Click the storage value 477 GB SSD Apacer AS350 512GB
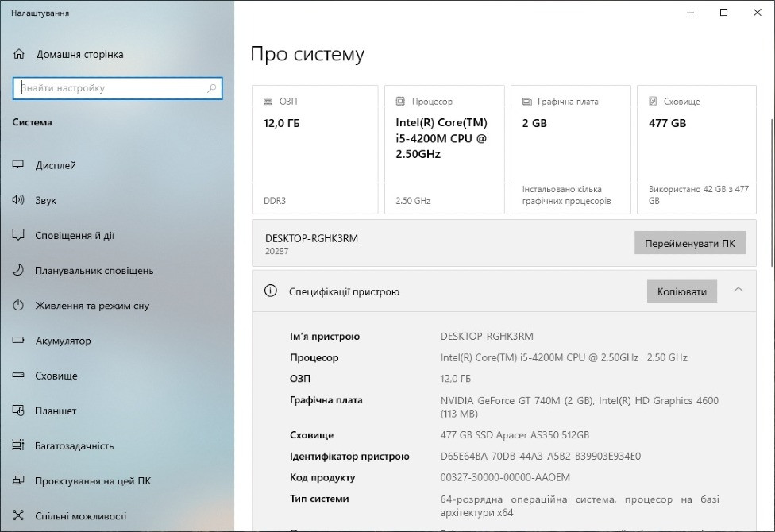 point(515,435)
